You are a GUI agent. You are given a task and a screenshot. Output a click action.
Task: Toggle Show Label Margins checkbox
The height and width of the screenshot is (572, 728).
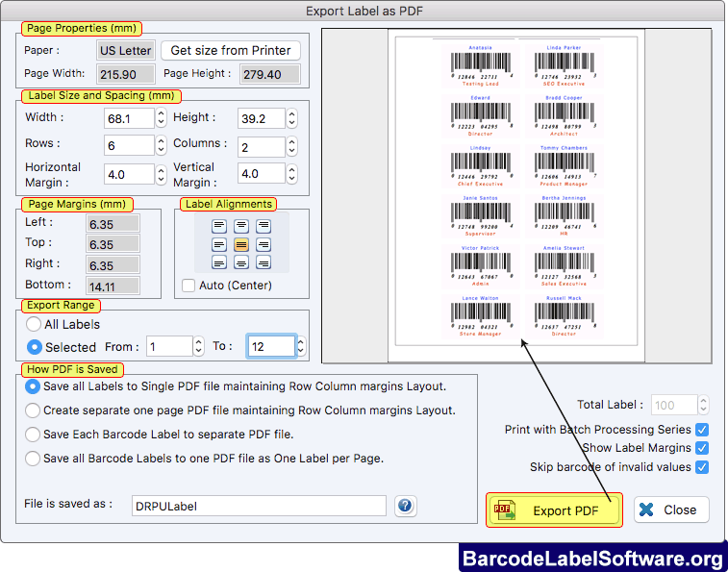coord(702,448)
